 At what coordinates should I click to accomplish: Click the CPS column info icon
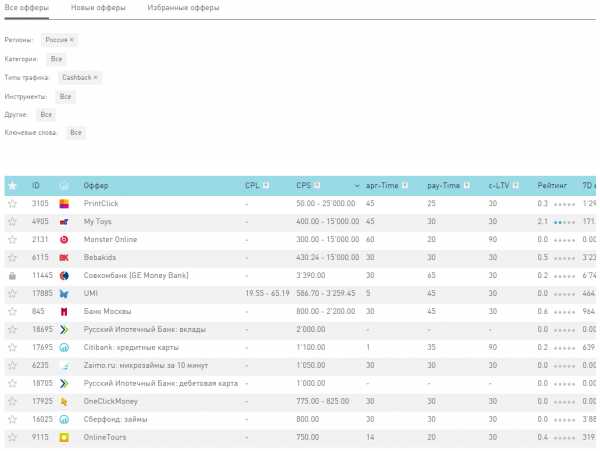pyautogui.click(x=317, y=186)
